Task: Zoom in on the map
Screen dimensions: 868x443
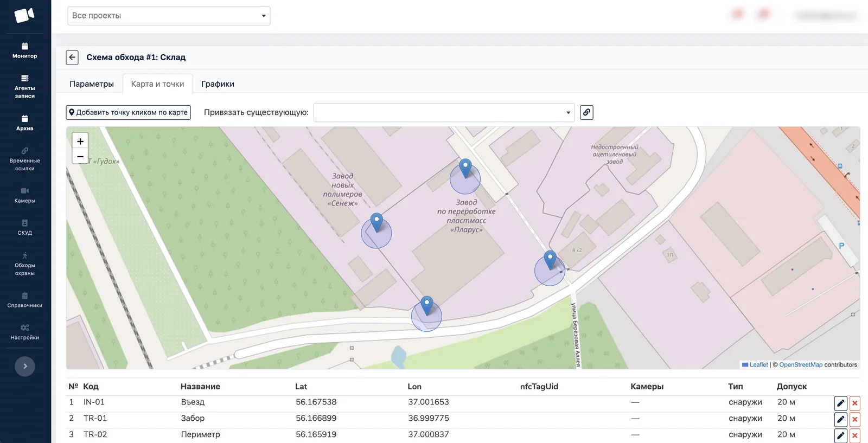Action: tap(80, 141)
